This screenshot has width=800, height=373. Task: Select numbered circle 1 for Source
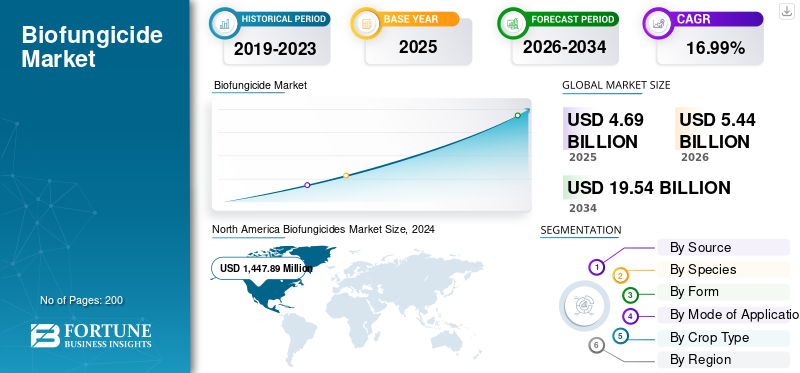(596, 267)
